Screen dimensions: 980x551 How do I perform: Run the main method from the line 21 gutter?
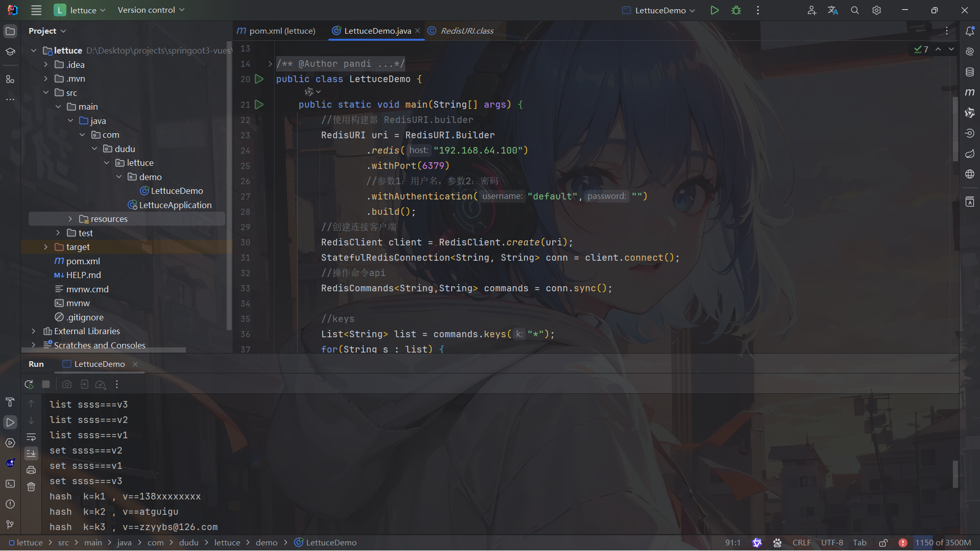click(259, 105)
